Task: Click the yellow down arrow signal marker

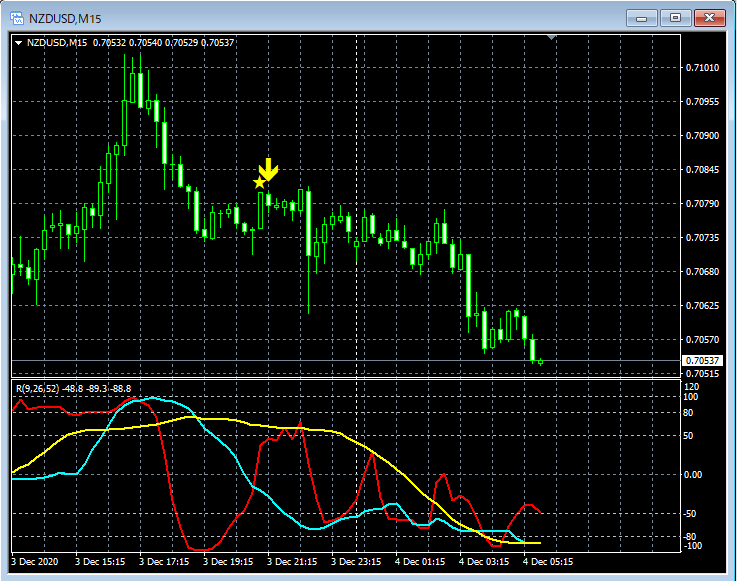Action: coord(268,168)
